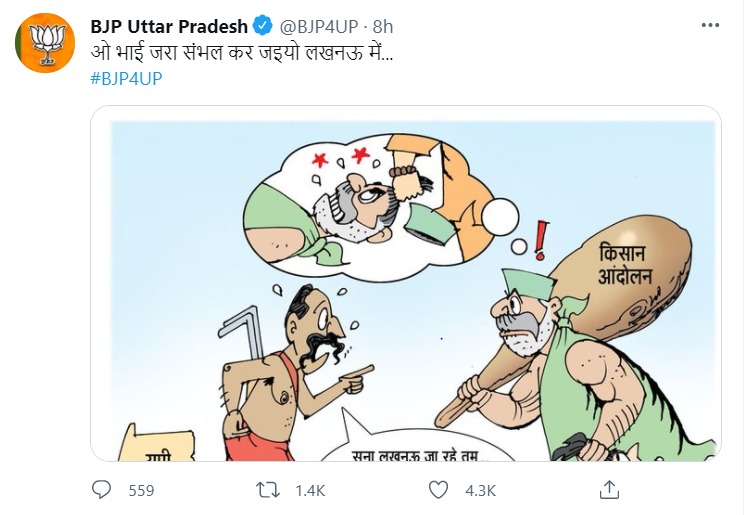
Task: View the 4.3K likes count
Action: point(481,491)
